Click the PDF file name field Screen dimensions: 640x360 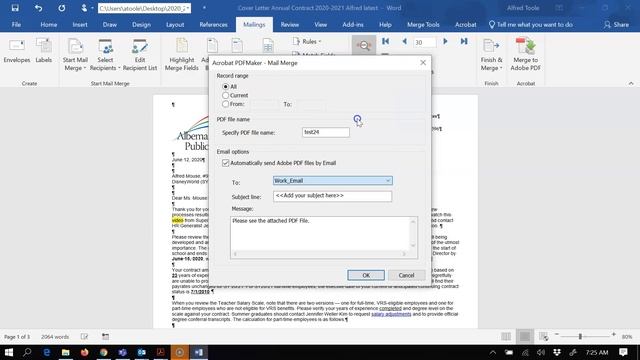pos(326,132)
